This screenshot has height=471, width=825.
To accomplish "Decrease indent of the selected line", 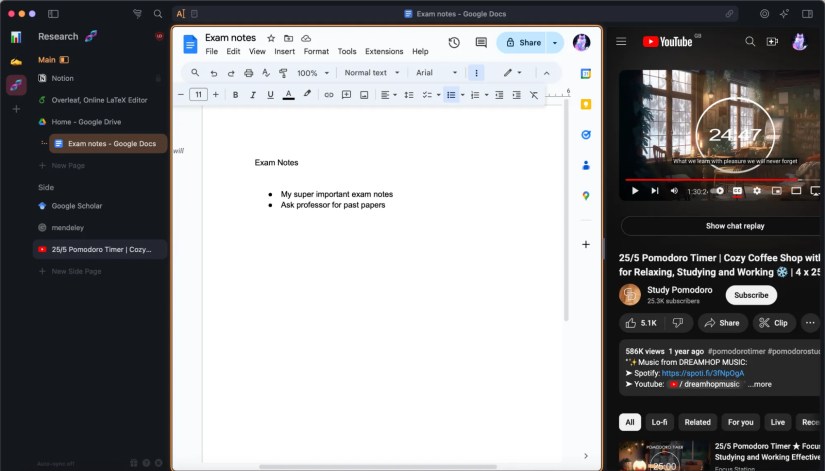I will click(x=499, y=95).
